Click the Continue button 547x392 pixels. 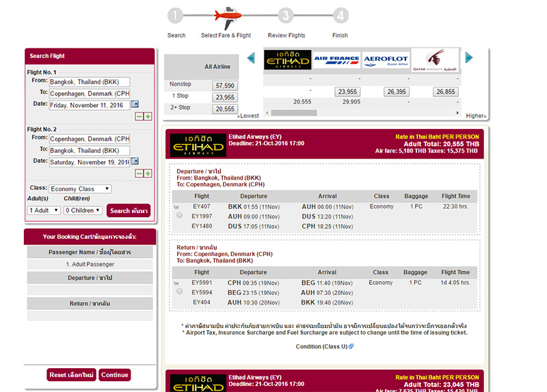[115, 375]
